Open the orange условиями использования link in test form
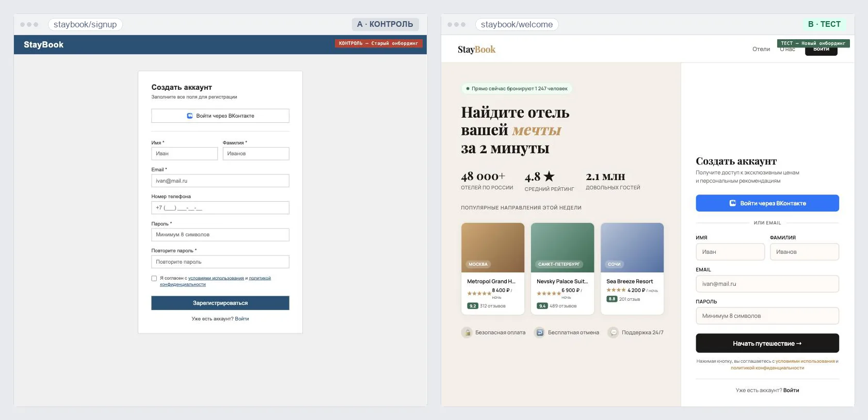868x420 pixels. [x=805, y=361]
